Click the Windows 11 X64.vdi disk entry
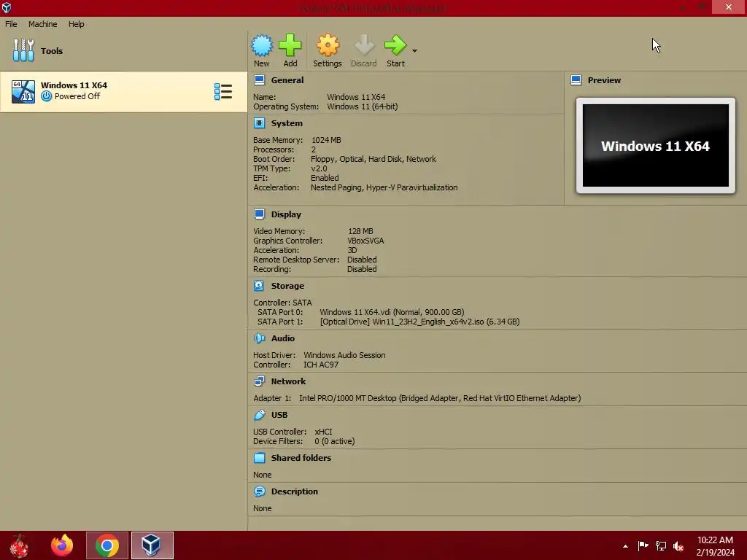Viewport: 747px width, 560px height. pyautogui.click(x=392, y=312)
